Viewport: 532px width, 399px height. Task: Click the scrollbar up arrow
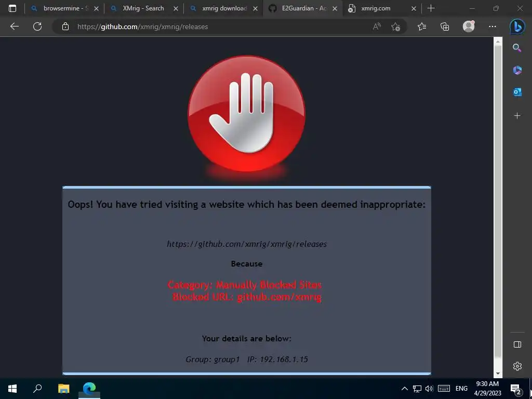(498, 42)
